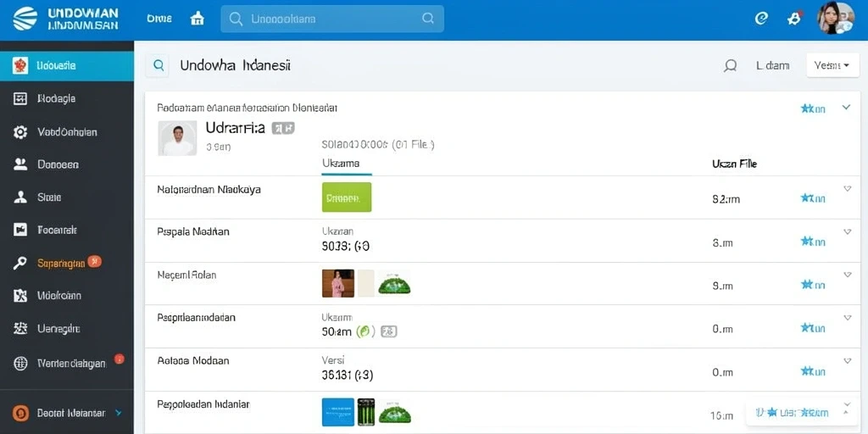Click the green leaf icon next to 50:am
This screenshot has width=868, height=434.
[x=364, y=331]
